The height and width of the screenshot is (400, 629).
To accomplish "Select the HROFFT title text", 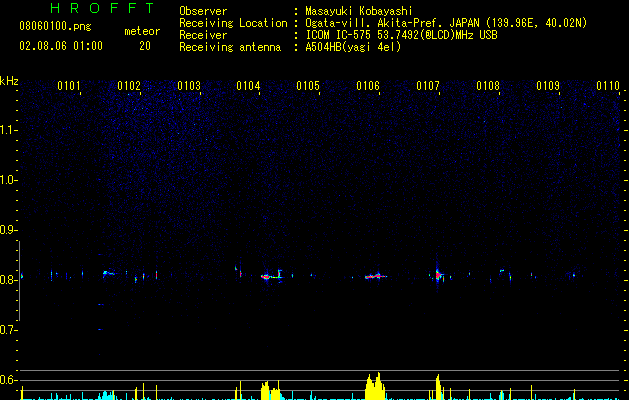I will (103, 8).
